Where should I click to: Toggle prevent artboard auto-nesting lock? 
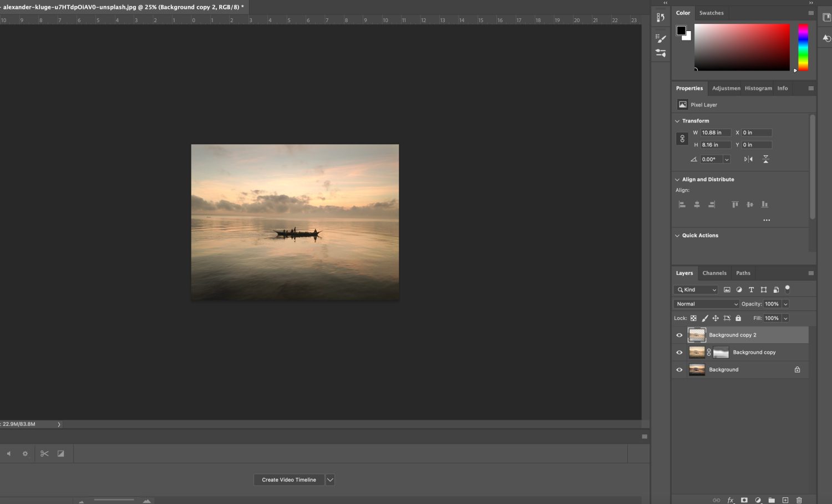point(727,318)
